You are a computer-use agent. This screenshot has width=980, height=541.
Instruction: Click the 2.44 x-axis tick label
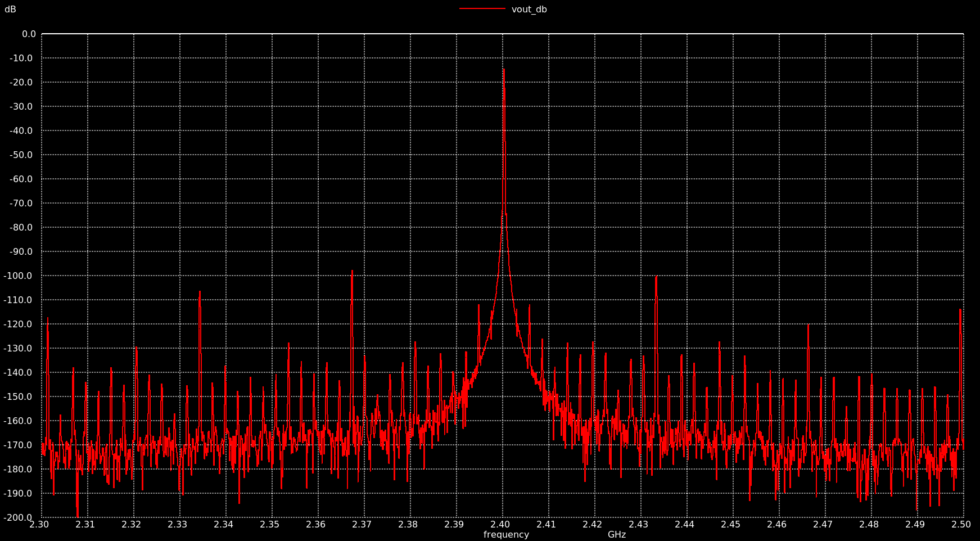[x=685, y=525]
